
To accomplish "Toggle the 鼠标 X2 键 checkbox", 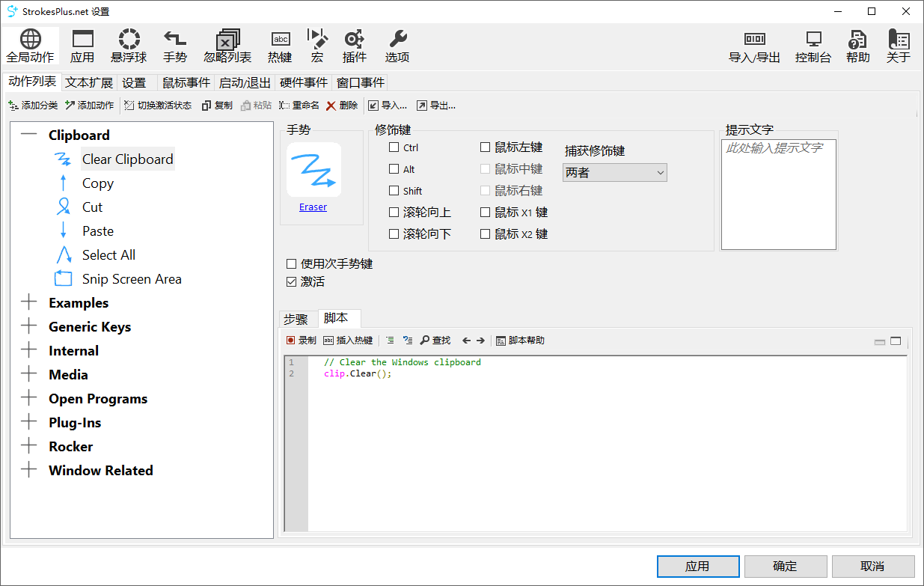I will [486, 234].
